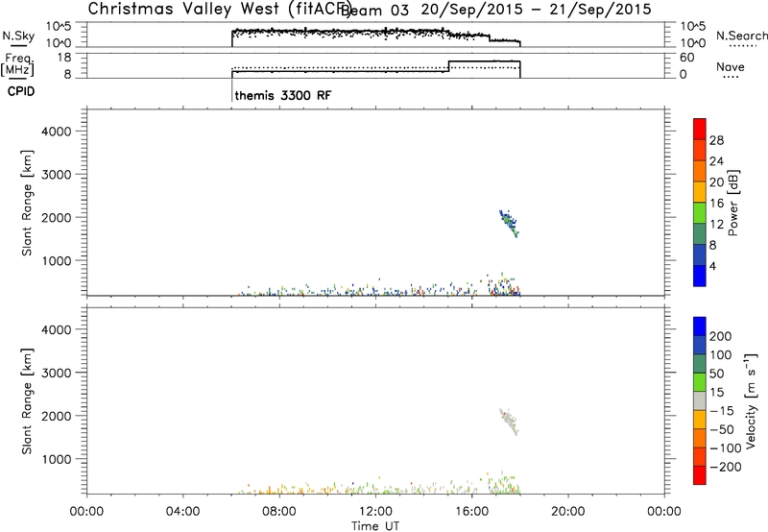Click the 4 tick on Power colorbar
The height and width of the screenshot is (532, 768).
click(x=713, y=266)
